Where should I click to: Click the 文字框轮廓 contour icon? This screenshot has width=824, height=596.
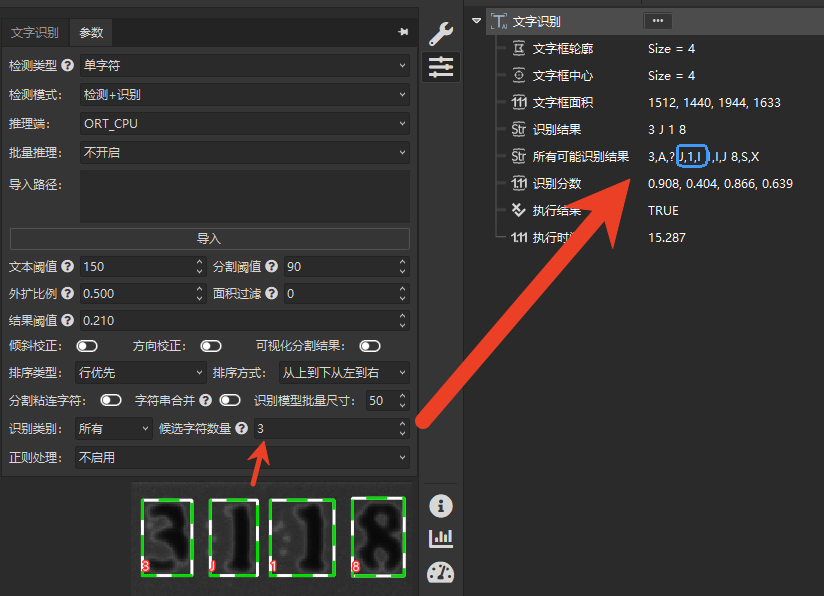pyautogui.click(x=519, y=48)
